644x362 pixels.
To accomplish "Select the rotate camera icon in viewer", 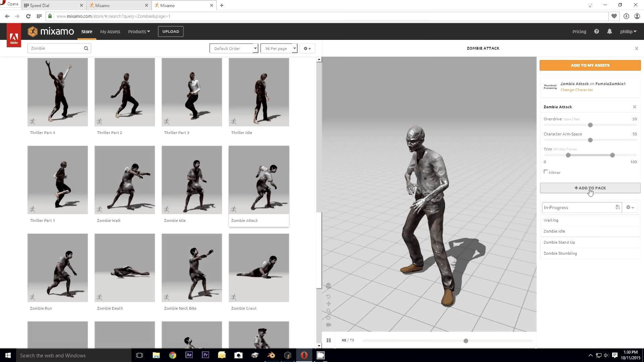I will click(x=328, y=297).
